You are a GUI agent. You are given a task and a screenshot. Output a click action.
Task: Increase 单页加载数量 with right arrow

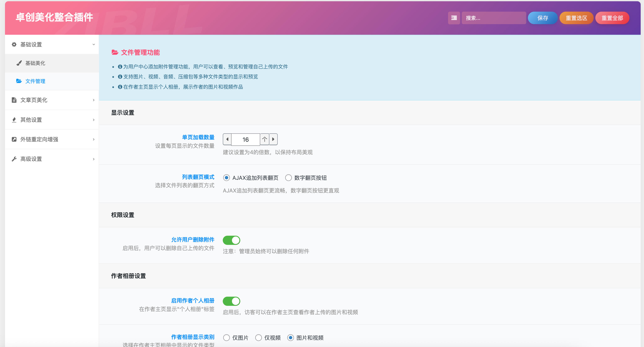[x=273, y=139]
